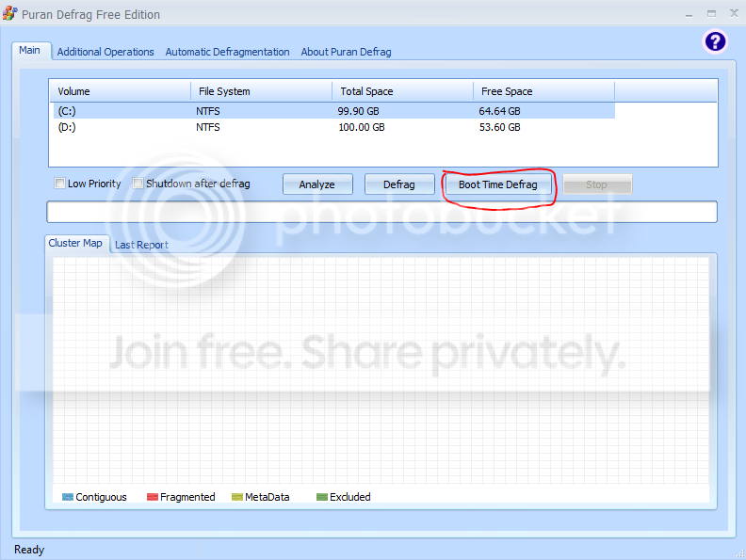746x560 pixels.
Task: Click the Puran Defrag app icon in title bar
Action: click(10, 13)
